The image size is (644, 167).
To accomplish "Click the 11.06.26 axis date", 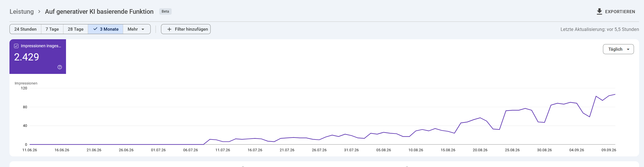I will [x=30, y=150].
